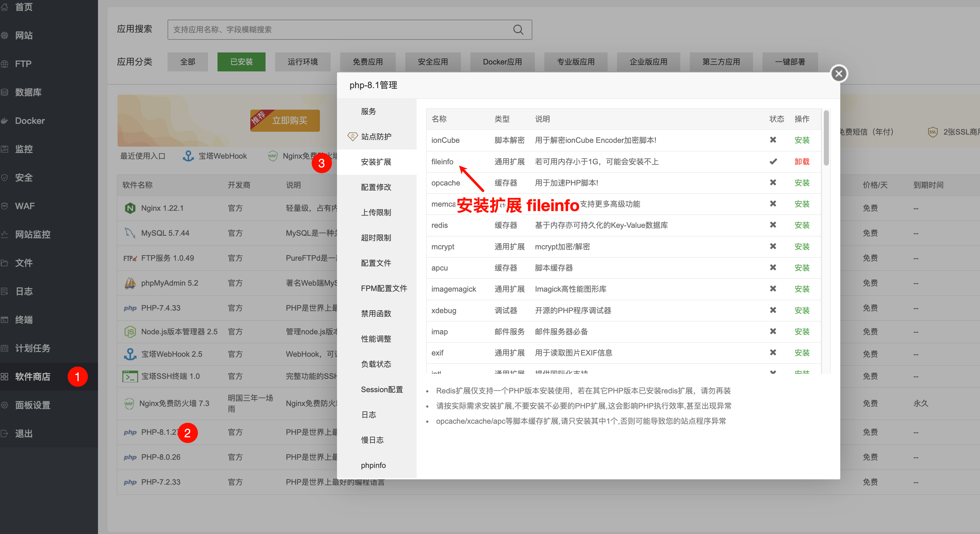This screenshot has height=534, width=980.
Task: Open the 安全 security section
Action: (x=24, y=177)
